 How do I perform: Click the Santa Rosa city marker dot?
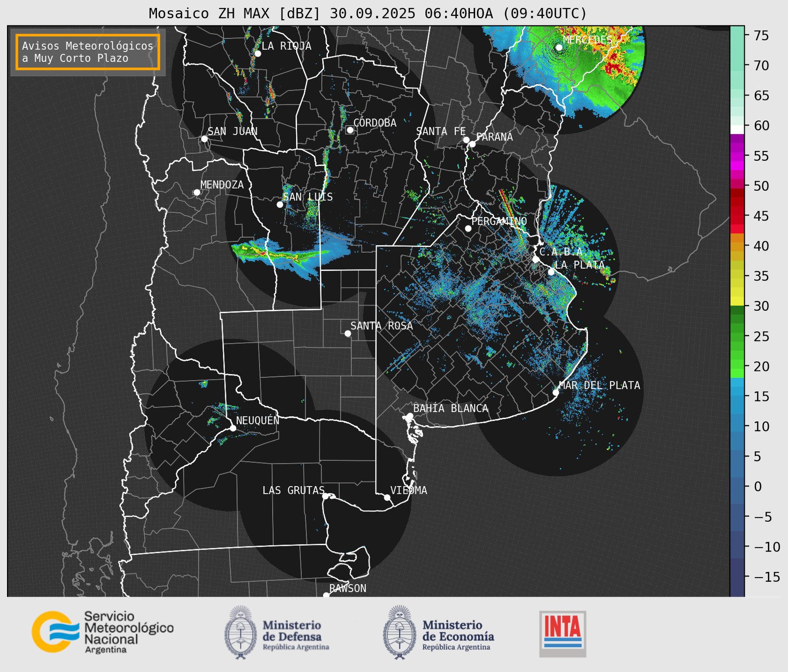pos(348,334)
